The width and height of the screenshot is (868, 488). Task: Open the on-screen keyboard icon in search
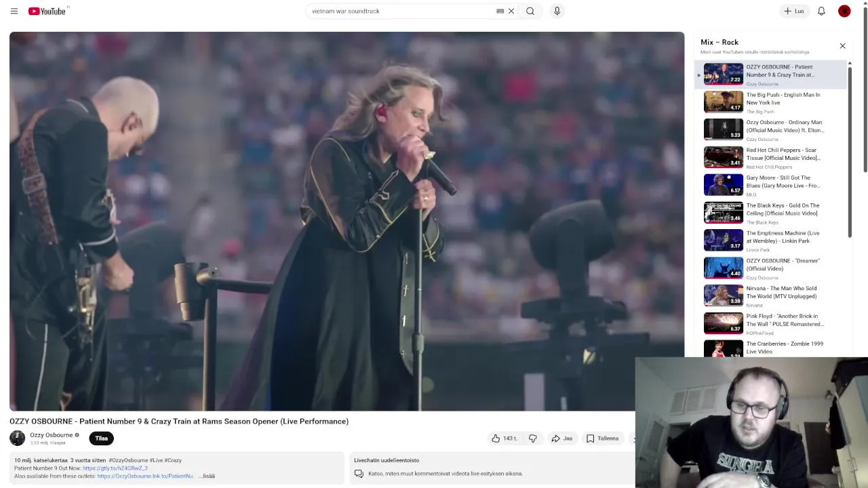[x=500, y=11]
